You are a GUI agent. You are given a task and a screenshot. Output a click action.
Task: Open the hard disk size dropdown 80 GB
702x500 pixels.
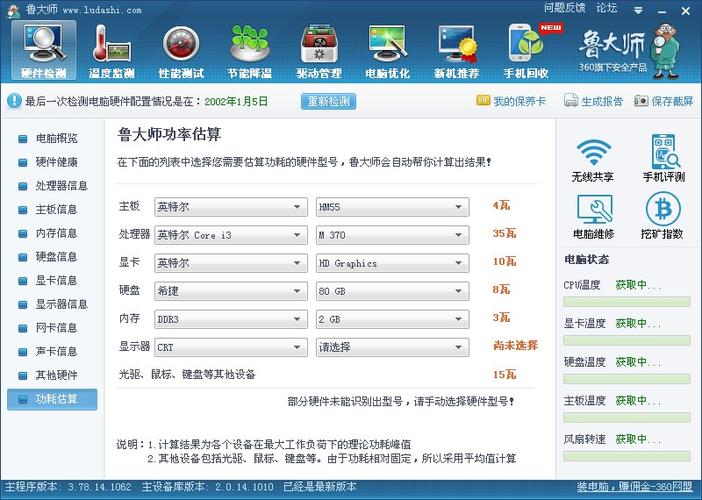pos(393,291)
